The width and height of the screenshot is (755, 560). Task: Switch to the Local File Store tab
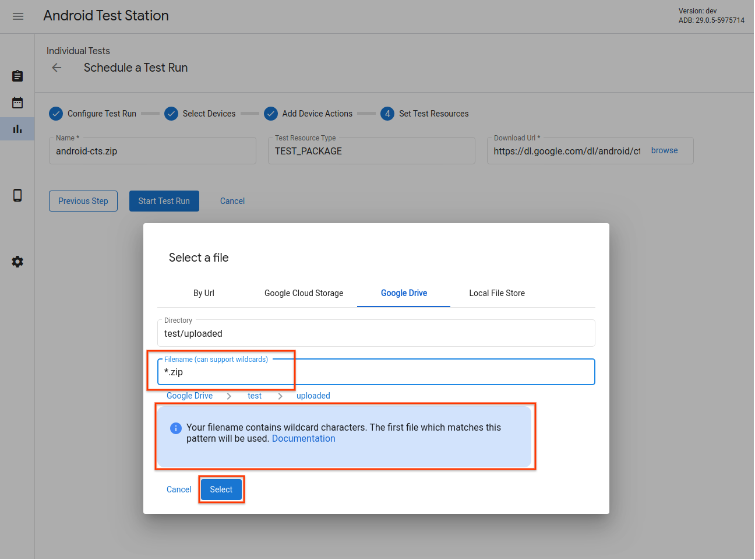coord(496,293)
